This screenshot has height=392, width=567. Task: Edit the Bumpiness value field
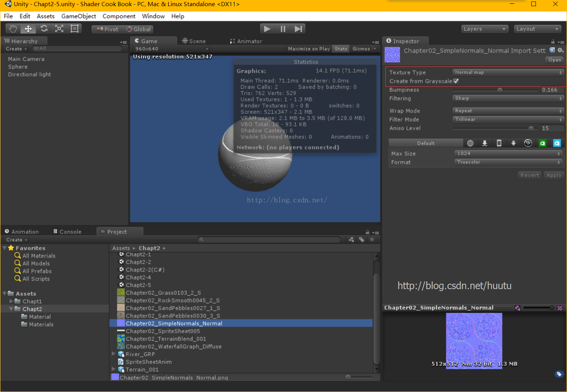click(552, 90)
